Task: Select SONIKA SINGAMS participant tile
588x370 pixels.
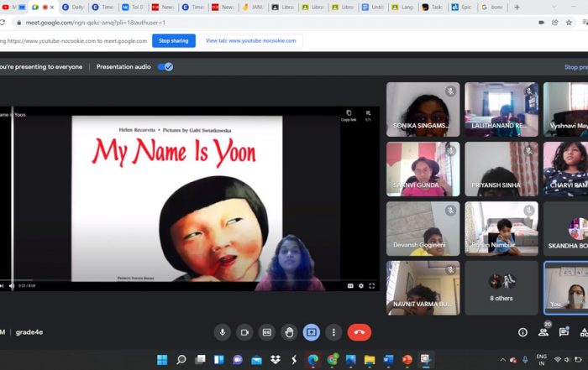Action: (x=423, y=109)
